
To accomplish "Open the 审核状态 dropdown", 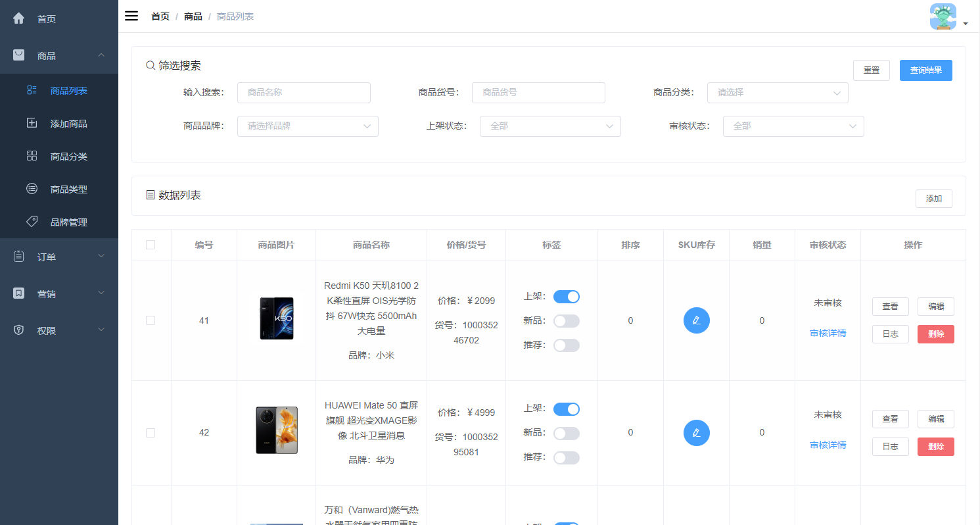I will (x=793, y=126).
